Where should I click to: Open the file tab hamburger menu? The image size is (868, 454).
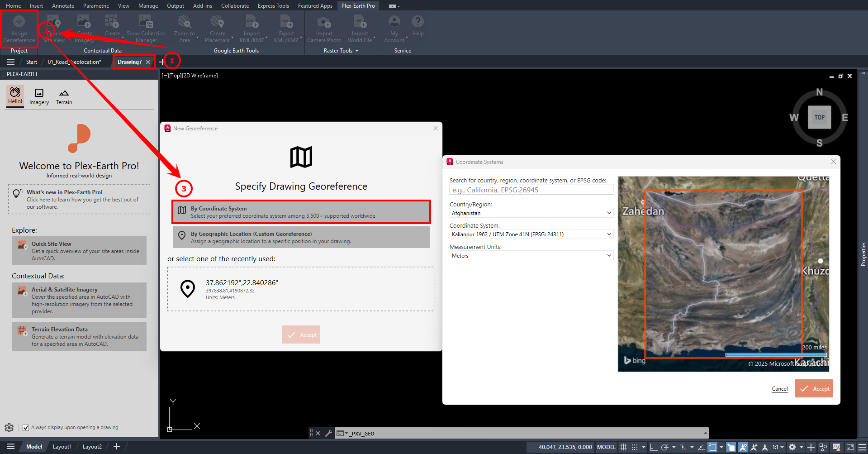click(11, 62)
